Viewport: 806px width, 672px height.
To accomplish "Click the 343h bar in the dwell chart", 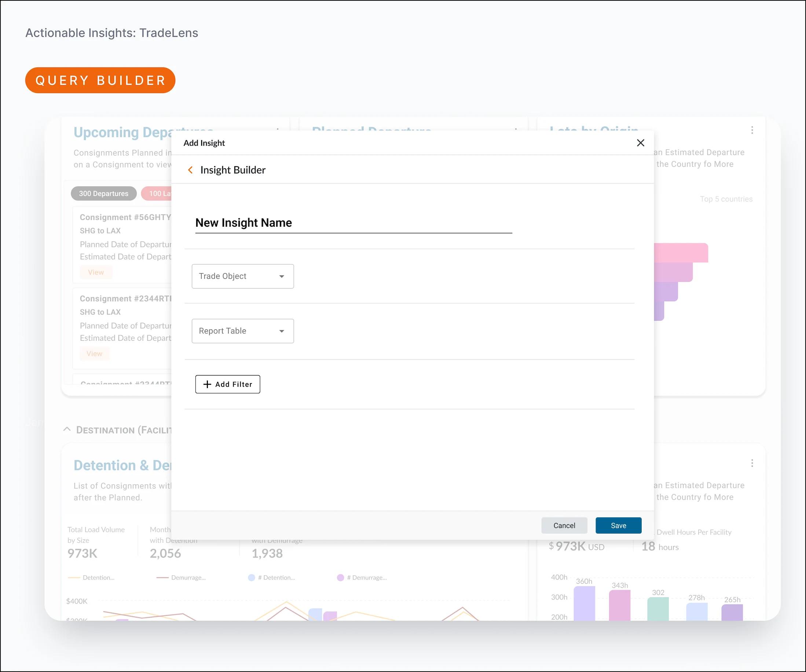I will pyautogui.click(x=619, y=605).
